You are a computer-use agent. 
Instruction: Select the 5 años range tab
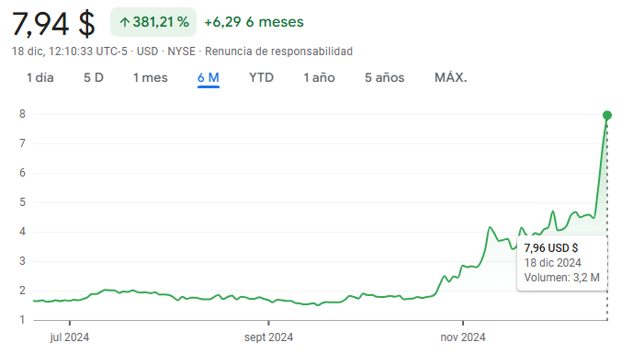click(x=384, y=78)
